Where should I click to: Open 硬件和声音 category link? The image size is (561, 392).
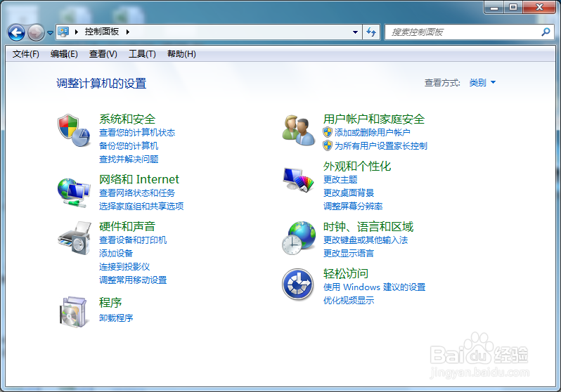[127, 226]
